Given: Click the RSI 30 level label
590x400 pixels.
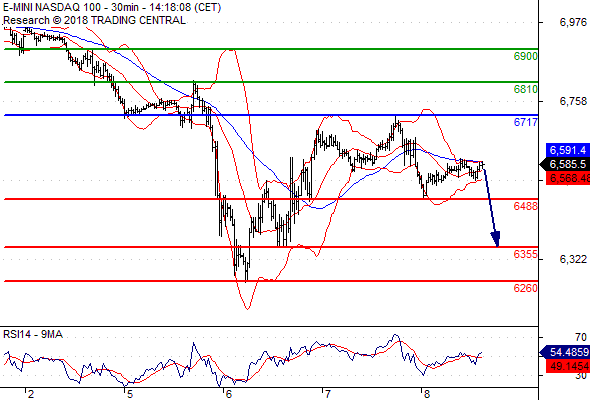Looking at the screenshot, I should point(581,376).
